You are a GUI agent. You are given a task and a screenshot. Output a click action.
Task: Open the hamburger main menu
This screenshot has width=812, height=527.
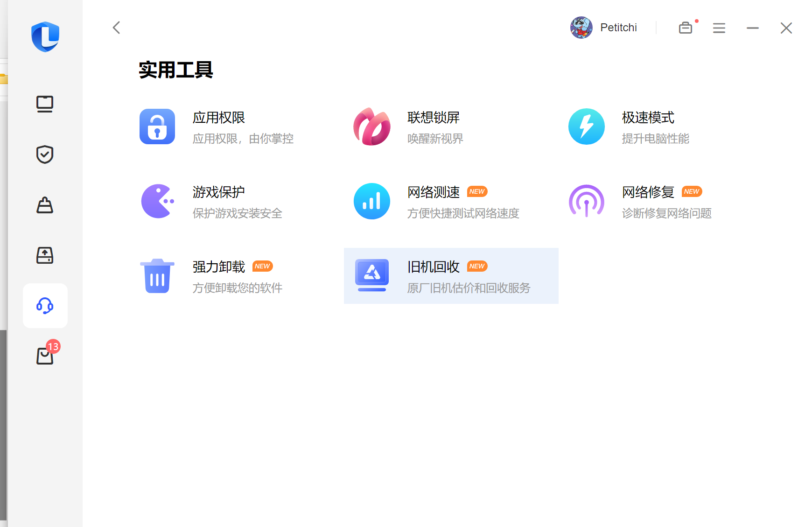point(719,28)
